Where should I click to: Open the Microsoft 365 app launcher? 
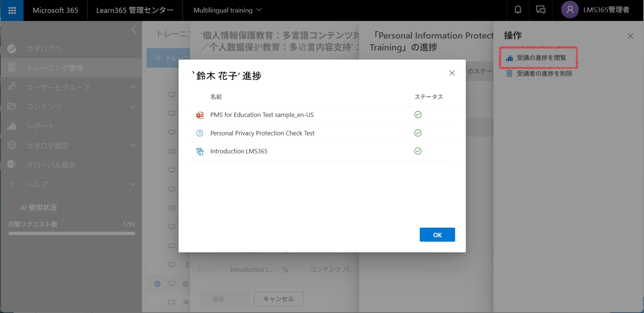pos(12,10)
